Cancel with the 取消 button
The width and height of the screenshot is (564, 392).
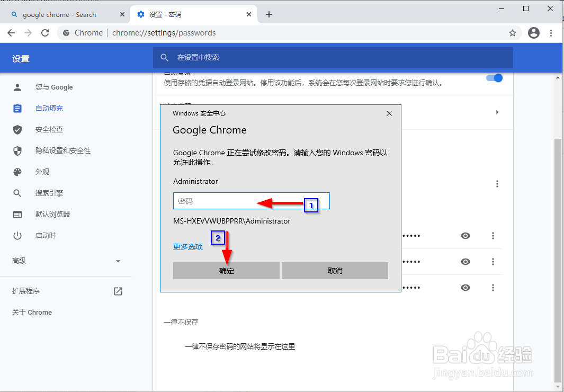point(335,271)
